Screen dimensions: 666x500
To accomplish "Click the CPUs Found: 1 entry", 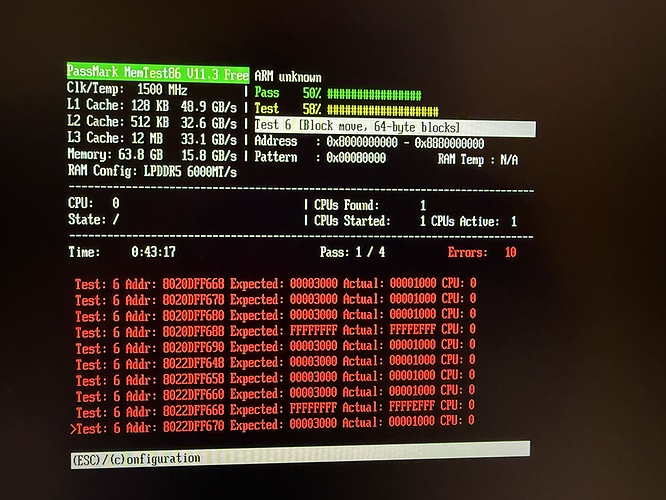I will (370, 205).
